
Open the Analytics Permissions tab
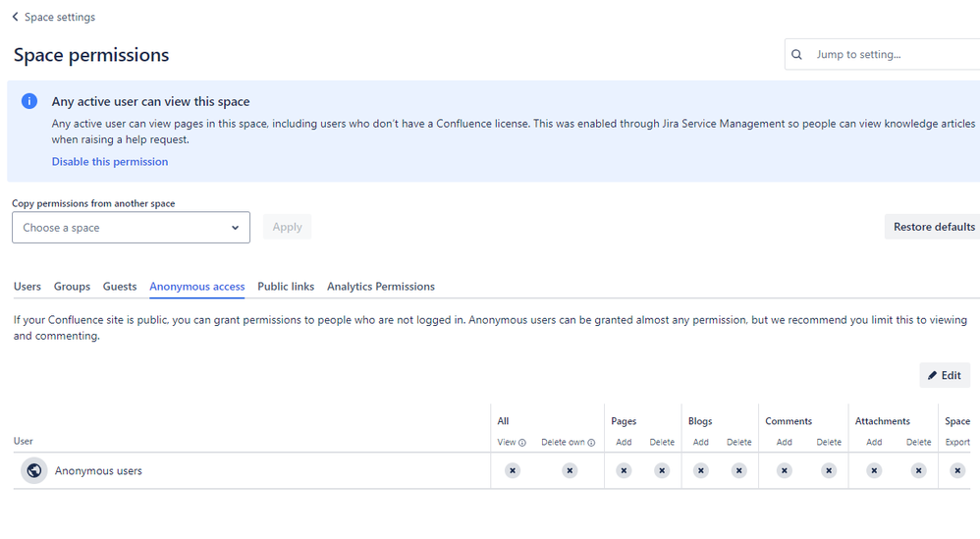point(381,286)
